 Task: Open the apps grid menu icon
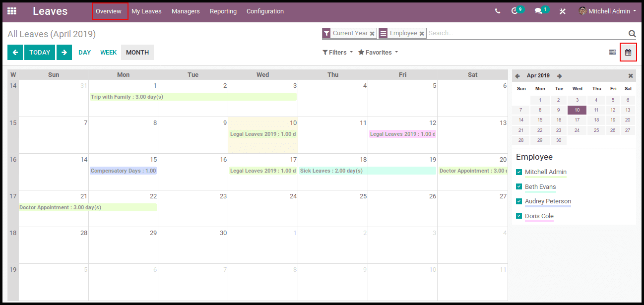point(12,11)
